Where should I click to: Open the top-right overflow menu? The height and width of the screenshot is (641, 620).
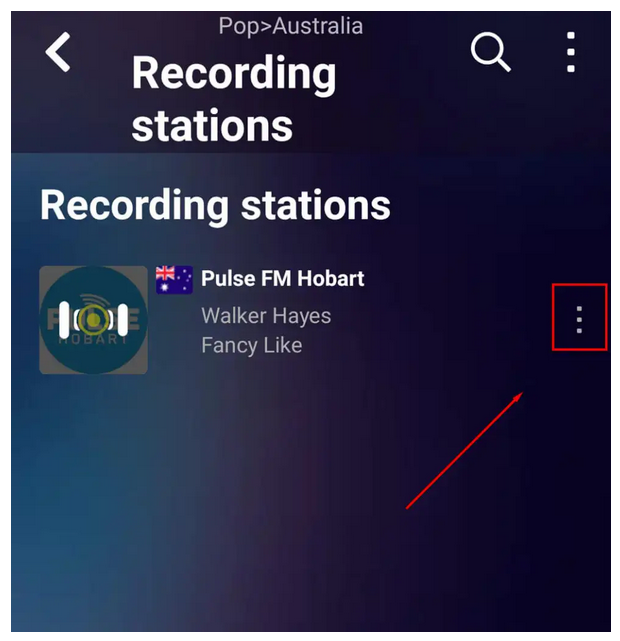pos(571,52)
